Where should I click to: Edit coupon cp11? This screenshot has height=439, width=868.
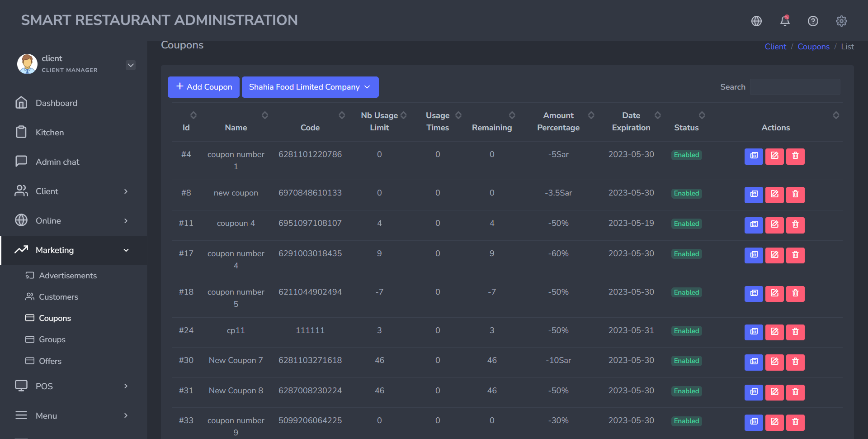point(774,332)
